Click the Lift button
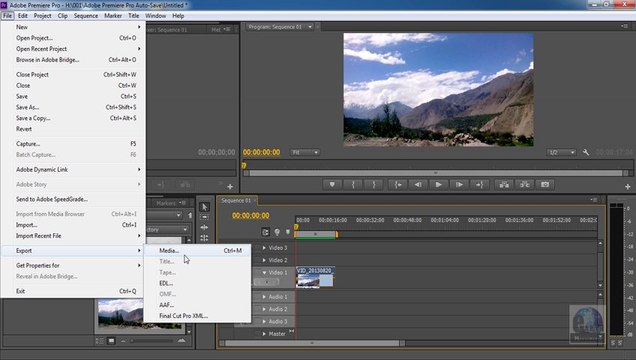 [504, 185]
